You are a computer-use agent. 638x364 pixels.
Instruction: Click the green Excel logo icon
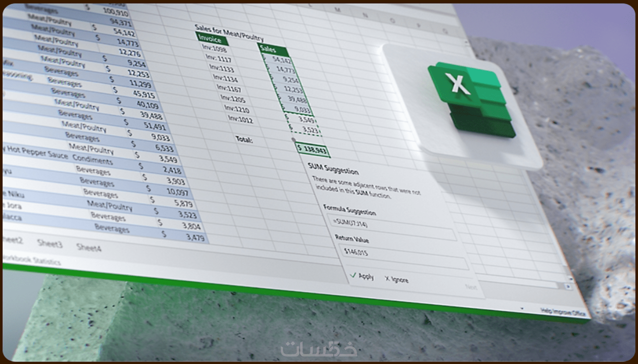click(472, 99)
